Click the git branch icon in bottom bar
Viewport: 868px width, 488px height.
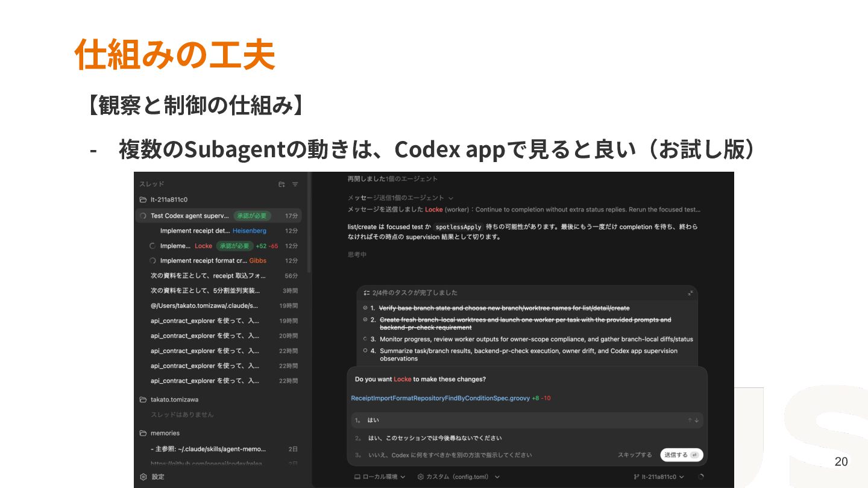pyautogui.click(x=637, y=477)
